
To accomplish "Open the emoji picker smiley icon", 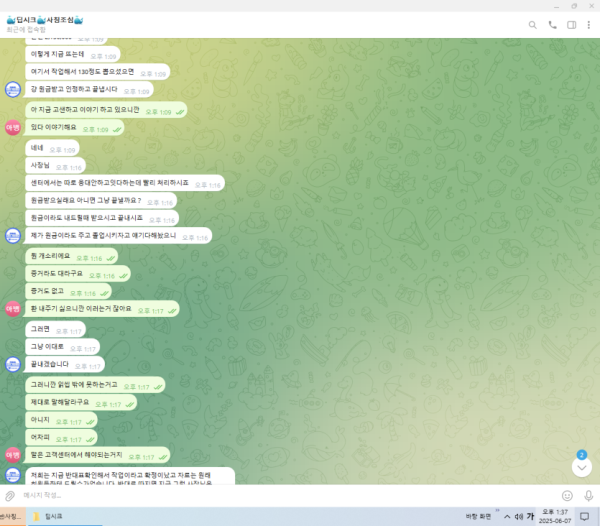I will [567, 496].
